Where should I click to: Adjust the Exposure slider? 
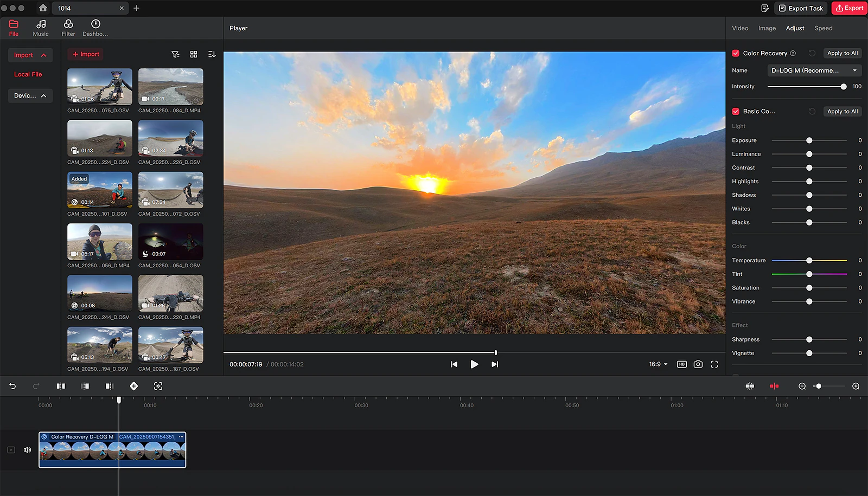(809, 140)
